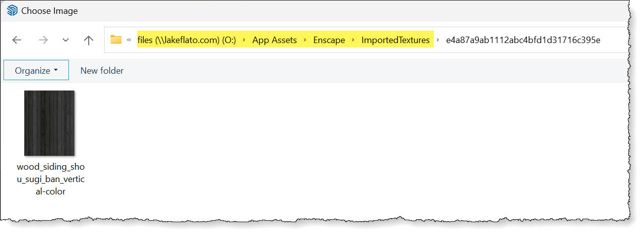Image resolution: width=644 pixels, height=235 pixels.
Task: Click the SketchUp logo in title bar
Action: pos(12,10)
